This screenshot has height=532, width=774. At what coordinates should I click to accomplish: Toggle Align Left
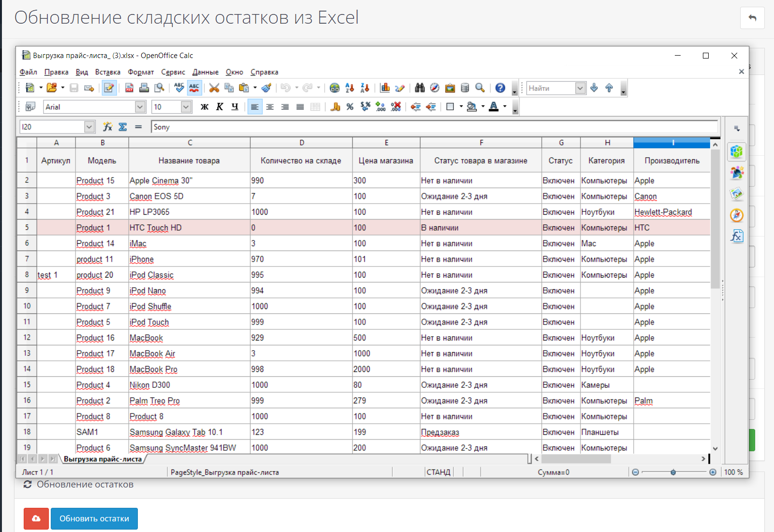click(x=255, y=107)
